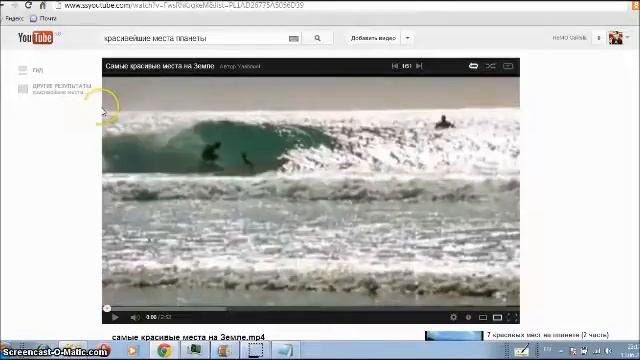Open the browser home page icon
Screen dimensions: 640x360
click(42, 5)
